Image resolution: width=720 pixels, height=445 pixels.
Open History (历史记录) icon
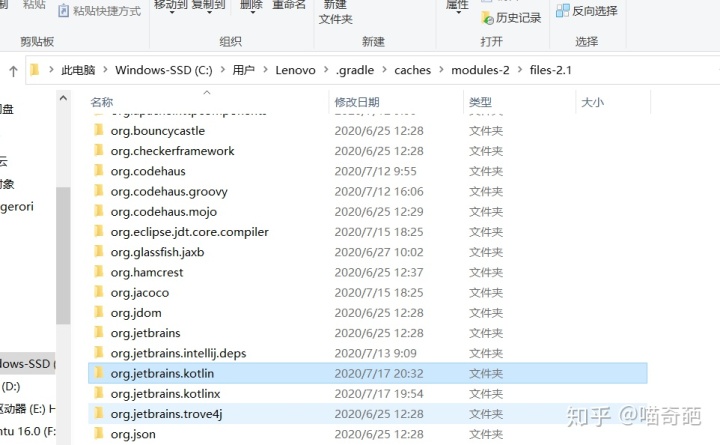(x=487, y=18)
